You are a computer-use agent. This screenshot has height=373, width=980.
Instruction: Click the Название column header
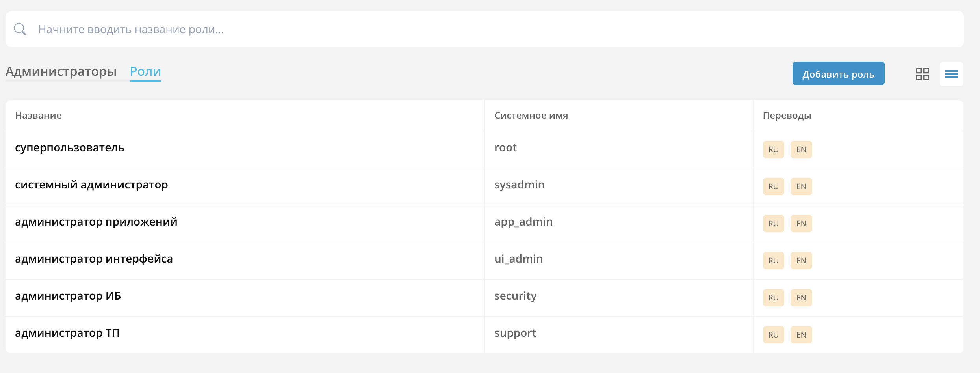coord(38,116)
